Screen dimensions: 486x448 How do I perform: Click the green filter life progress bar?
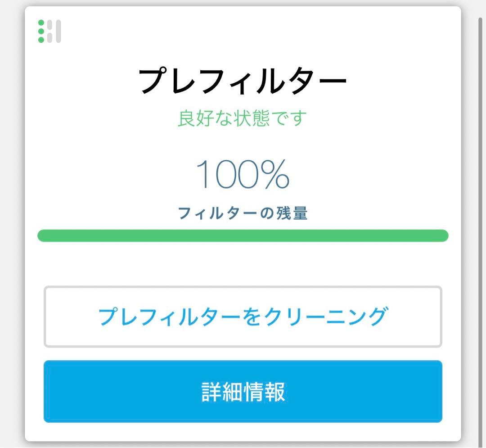(x=243, y=235)
